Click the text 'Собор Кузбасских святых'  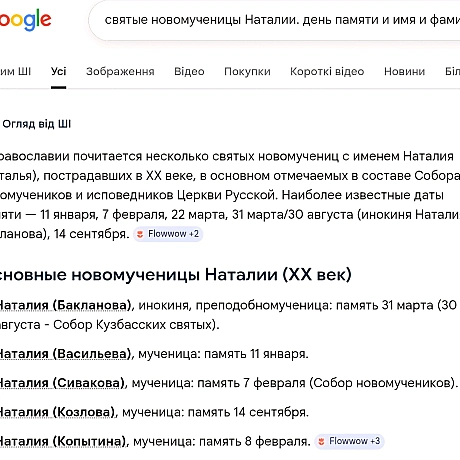133,325
